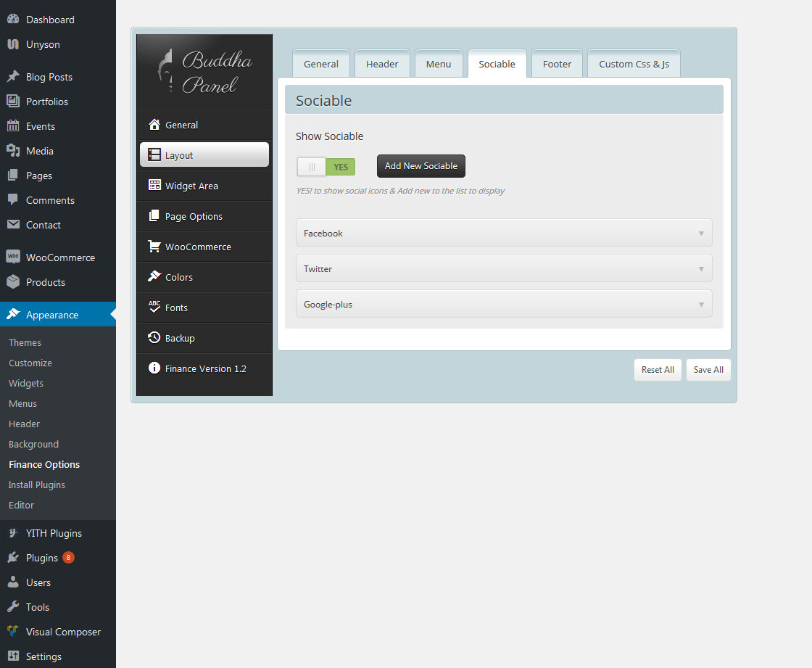Expand the Google-plus sociable row arrow

pos(701,304)
